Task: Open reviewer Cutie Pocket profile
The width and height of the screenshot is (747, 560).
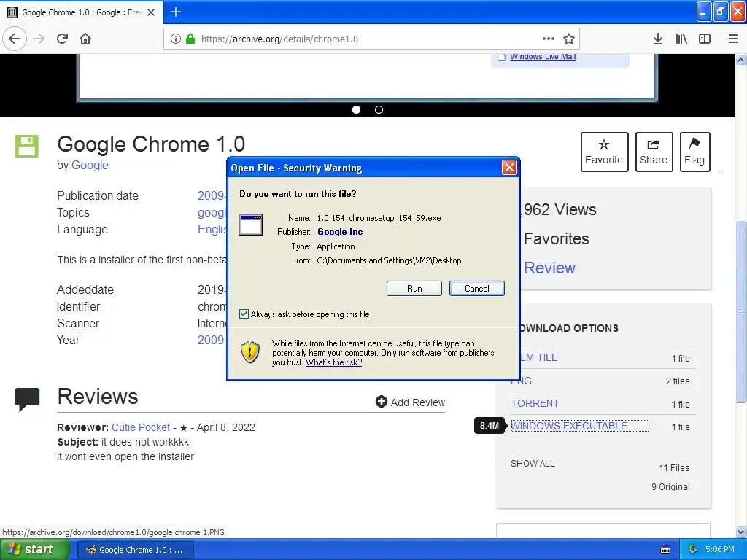Action: pos(141,427)
